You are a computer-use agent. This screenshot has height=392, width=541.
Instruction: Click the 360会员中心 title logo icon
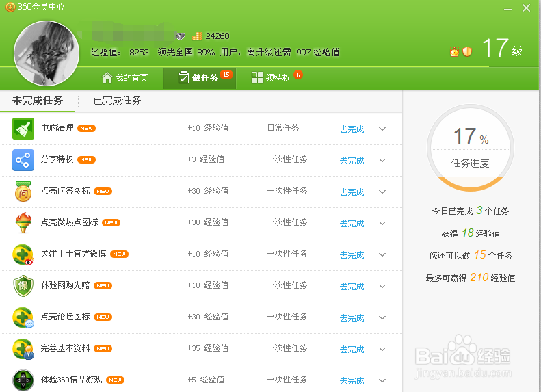click(10, 7)
